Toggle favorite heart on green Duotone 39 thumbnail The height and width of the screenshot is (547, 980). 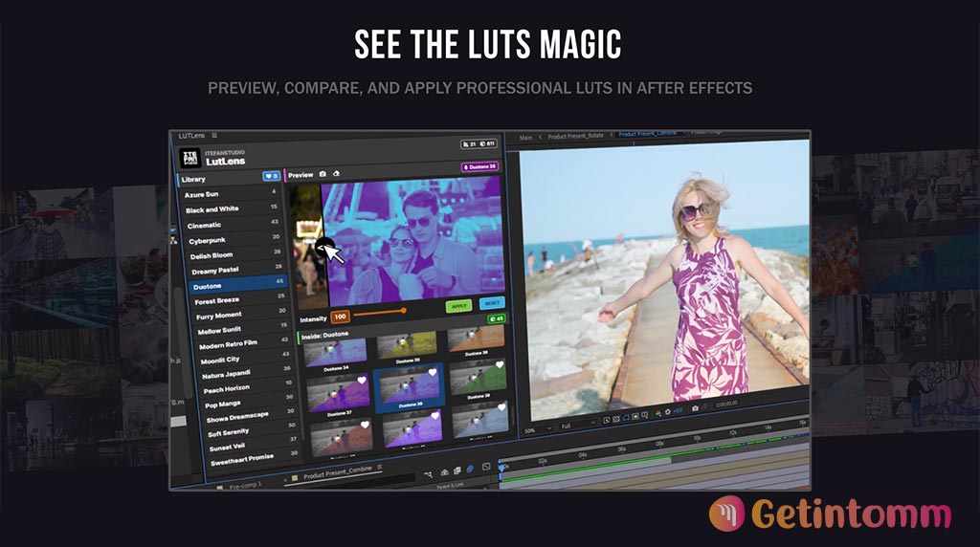click(500, 364)
